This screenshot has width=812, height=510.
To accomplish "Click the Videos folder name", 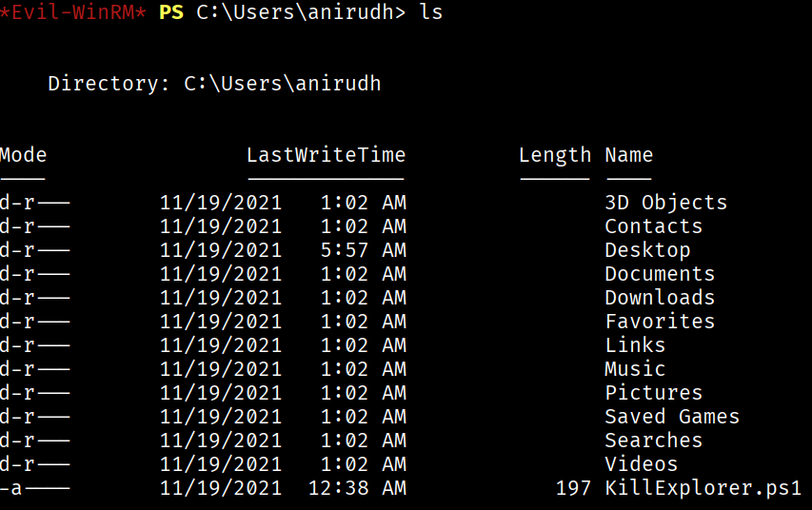I will coord(641,464).
